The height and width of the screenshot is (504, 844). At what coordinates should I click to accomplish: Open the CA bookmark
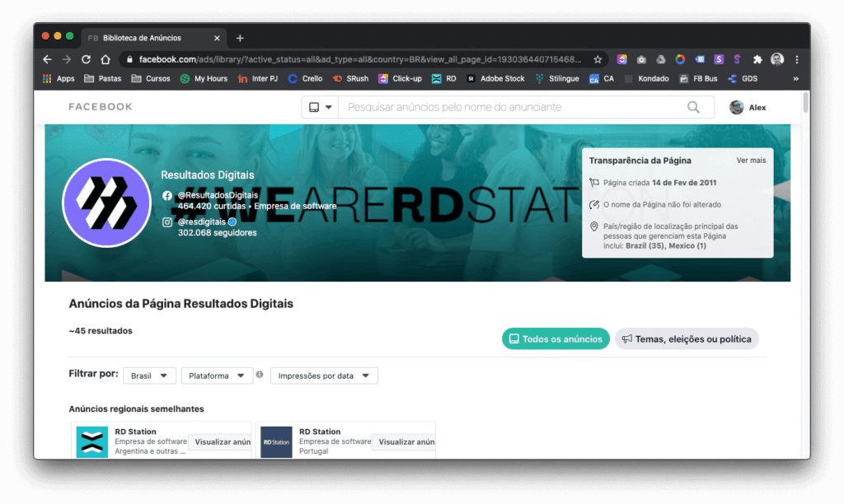click(x=602, y=78)
